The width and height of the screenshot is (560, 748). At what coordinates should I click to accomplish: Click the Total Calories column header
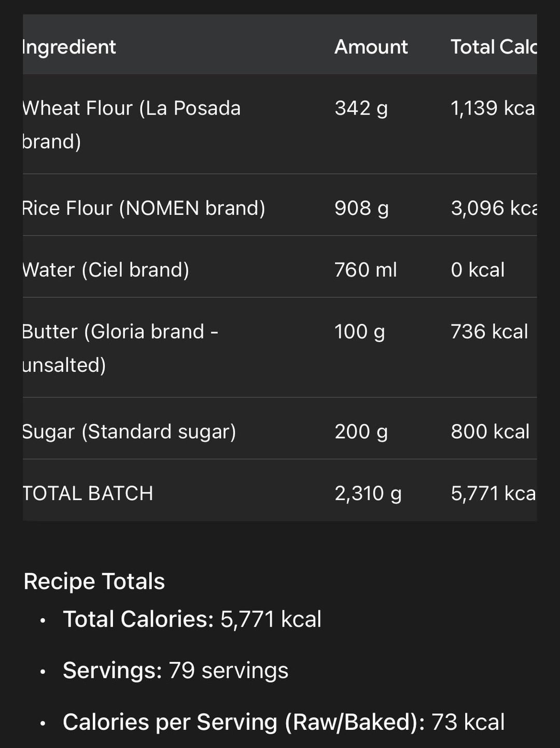[493, 47]
